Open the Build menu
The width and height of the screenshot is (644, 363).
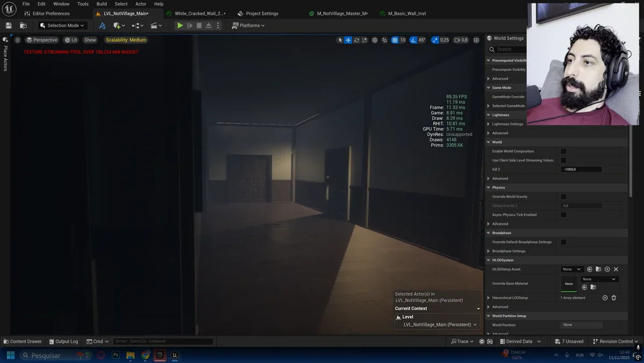(101, 4)
